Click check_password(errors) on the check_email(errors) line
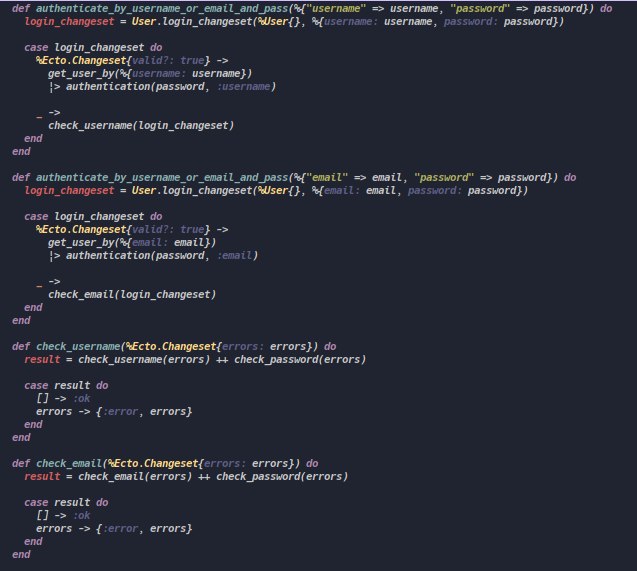Viewport: 637px width, 571px height. (282, 476)
